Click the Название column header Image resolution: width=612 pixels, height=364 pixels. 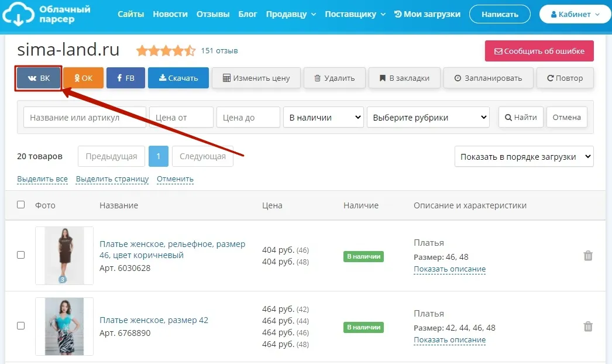[119, 205]
